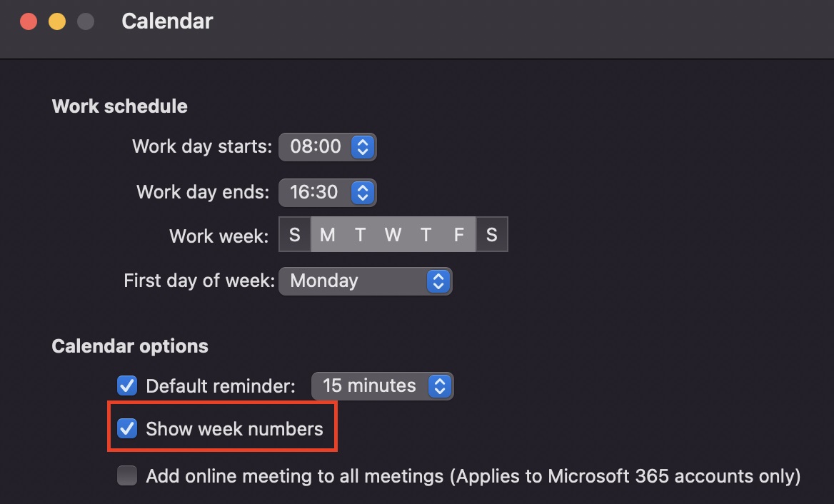Toggle Thursday in the work week
Viewport: 834px width, 504px height.
pyautogui.click(x=426, y=235)
